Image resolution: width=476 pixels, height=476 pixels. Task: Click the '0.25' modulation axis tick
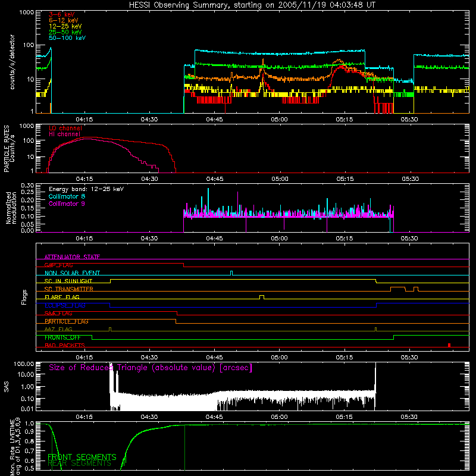point(27,192)
